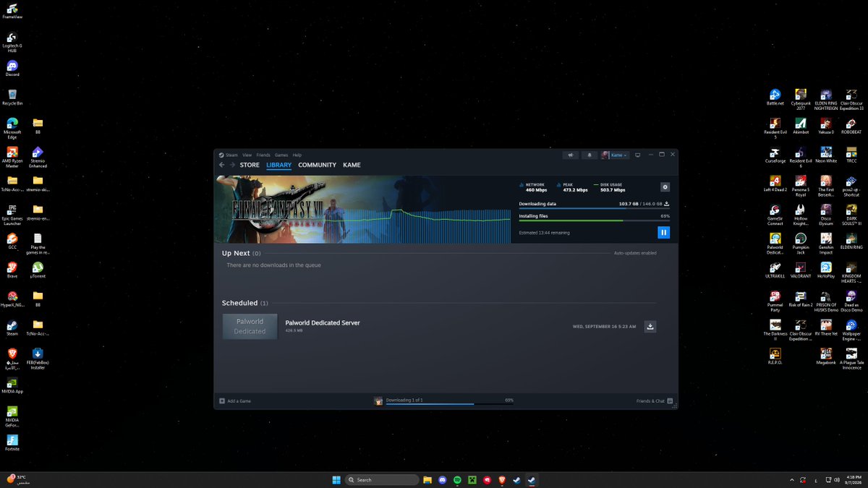The image size is (868, 488).
Task: Click the Installing files progress bar
Action: coord(594,221)
